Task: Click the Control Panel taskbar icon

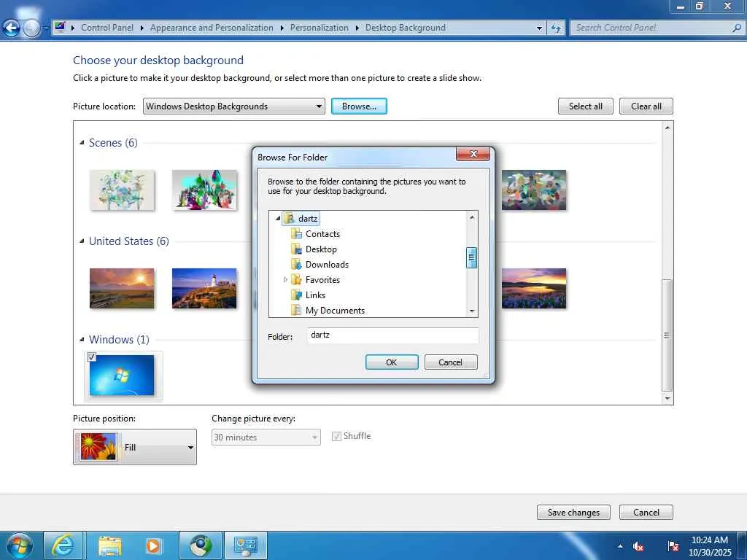Action: coord(246,545)
